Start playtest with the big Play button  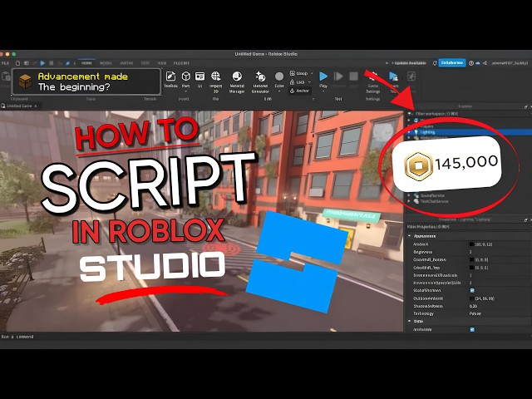coord(323,76)
